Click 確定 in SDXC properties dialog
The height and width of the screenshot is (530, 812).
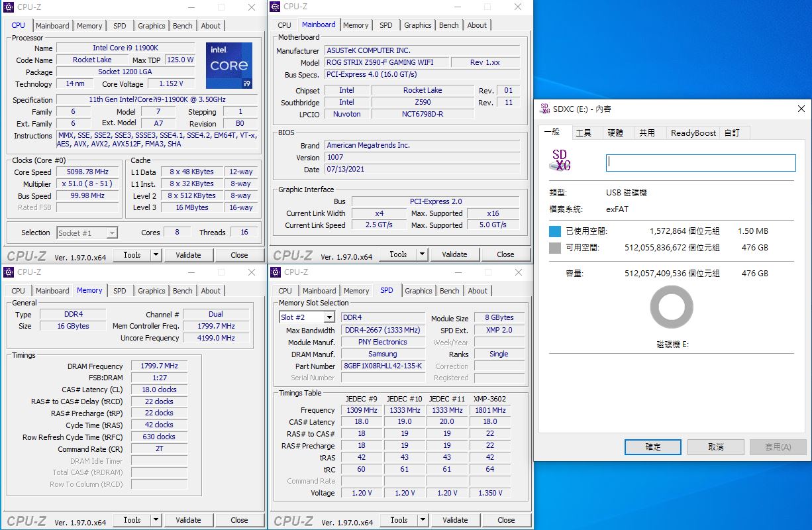[x=653, y=447]
